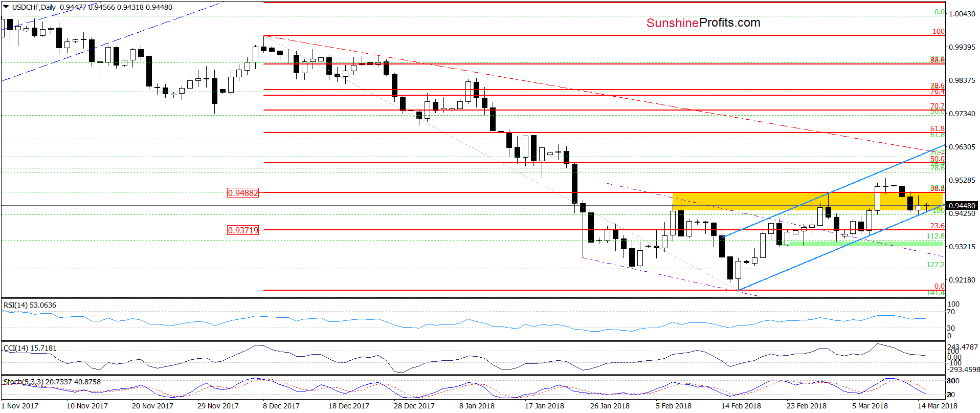
Task: Click the 26 Jan 2018 date label
Action: pos(610,406)
